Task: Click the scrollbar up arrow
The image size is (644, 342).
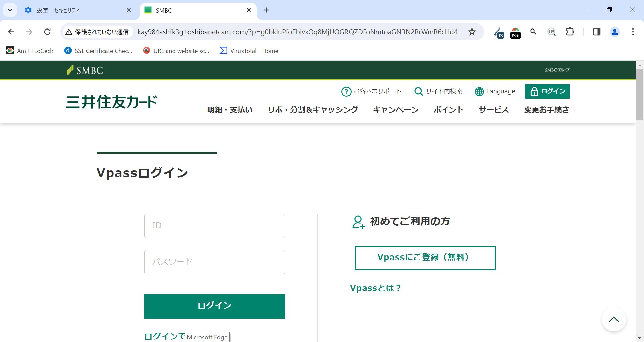Action: pos(640,65)
